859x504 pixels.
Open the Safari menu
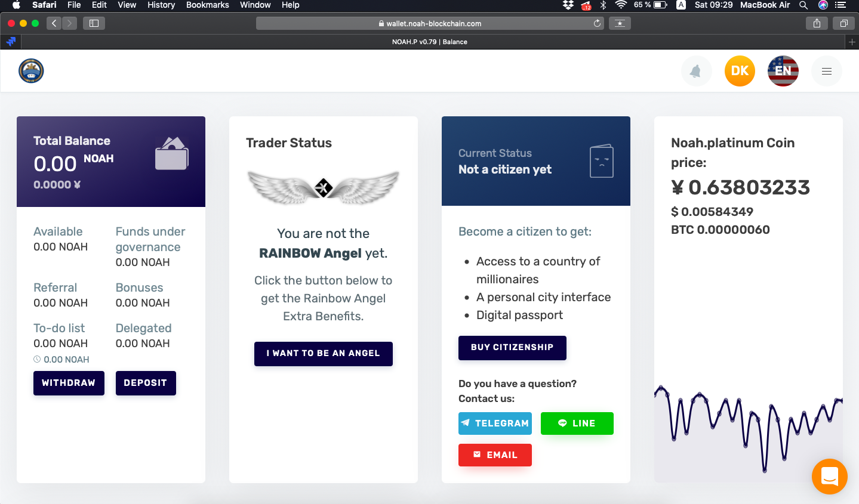pyautogui.click(x=44, y=5)
